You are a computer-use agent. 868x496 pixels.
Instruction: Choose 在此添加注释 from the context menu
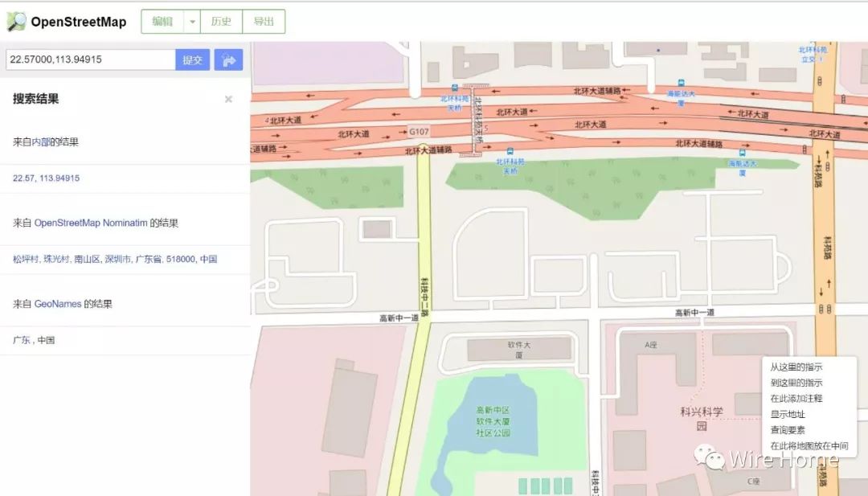coord(796,399)
